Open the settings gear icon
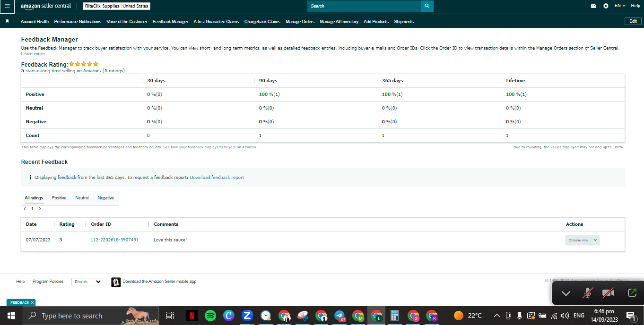The width and height of the screenshot is (644, 325). point(606,6)
